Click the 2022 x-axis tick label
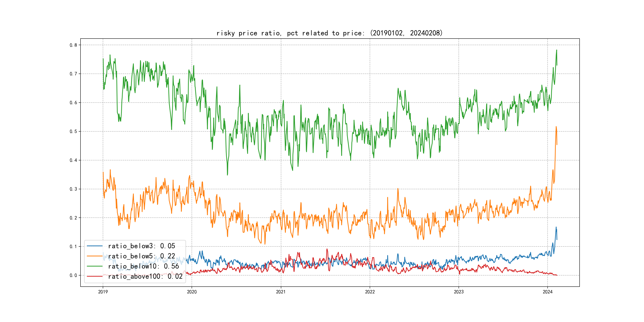 [x=370, y=292]
